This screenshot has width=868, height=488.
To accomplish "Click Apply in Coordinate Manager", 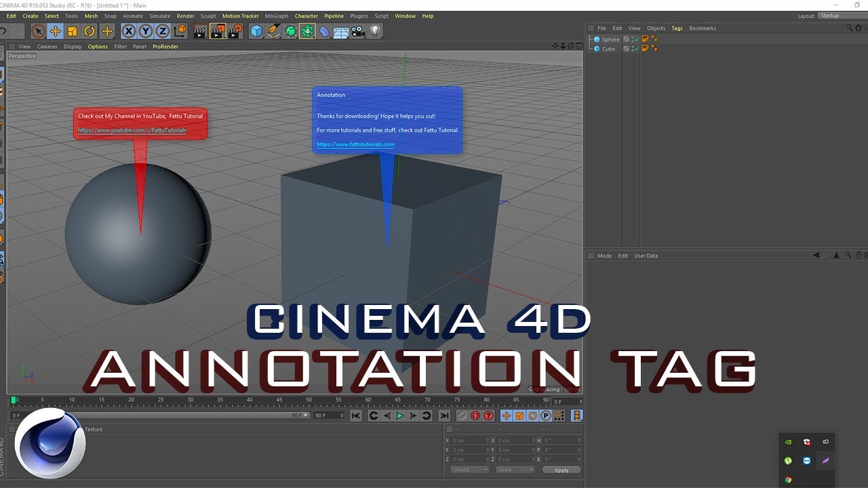I will pyautogui.click(x=561, y=470).
